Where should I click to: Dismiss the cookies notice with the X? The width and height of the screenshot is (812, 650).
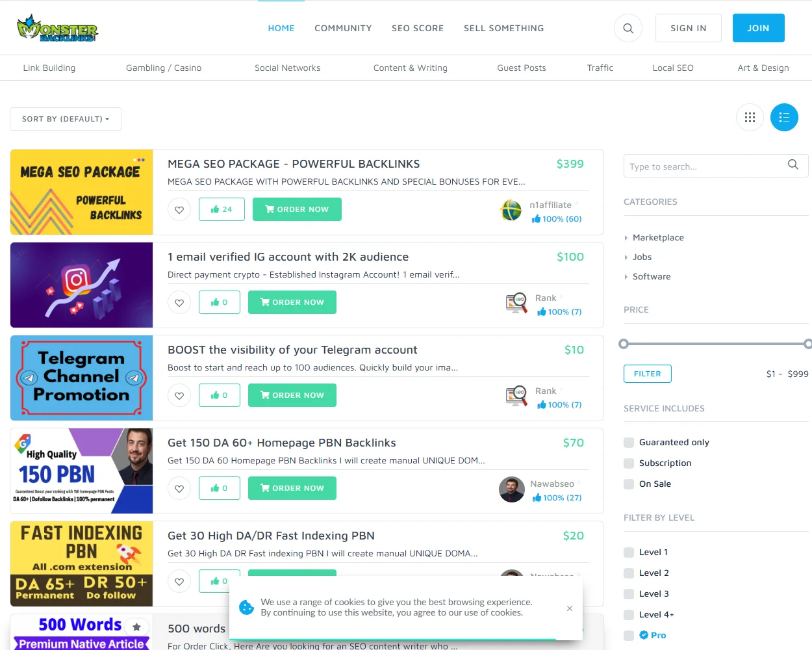click(x=569, y=609)
